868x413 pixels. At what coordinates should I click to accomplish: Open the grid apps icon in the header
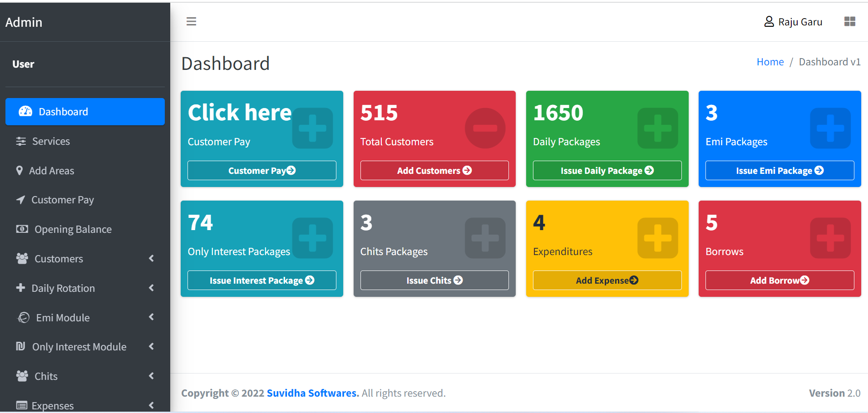tap(849, 21)
